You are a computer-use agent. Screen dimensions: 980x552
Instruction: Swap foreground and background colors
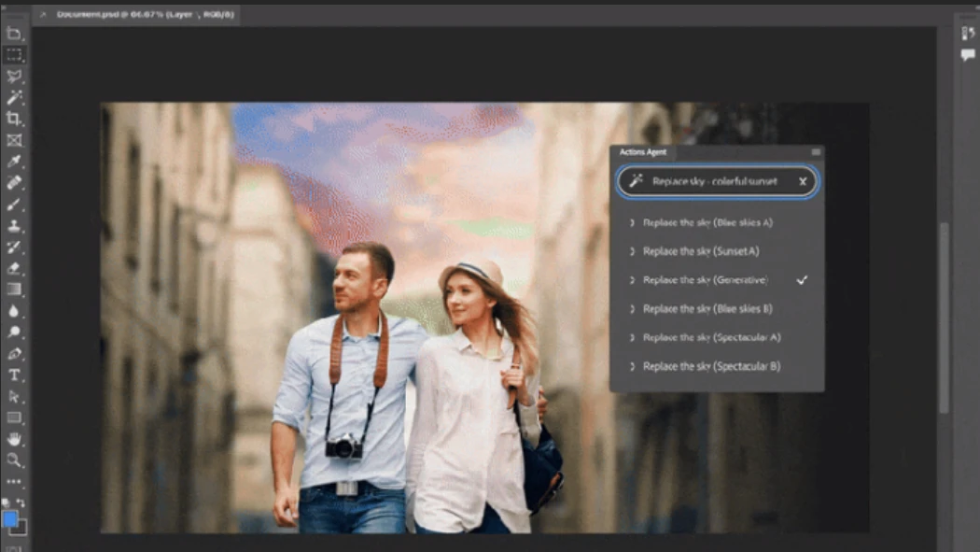pyautogui.click(x=22, y=503)
